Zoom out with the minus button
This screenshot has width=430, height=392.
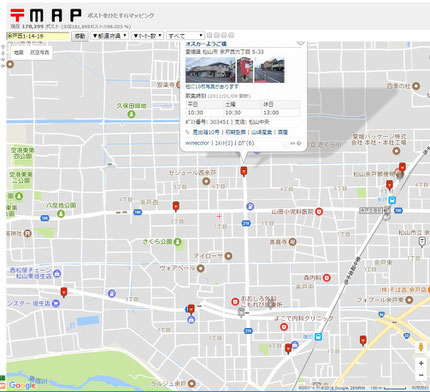click(421, 375)
